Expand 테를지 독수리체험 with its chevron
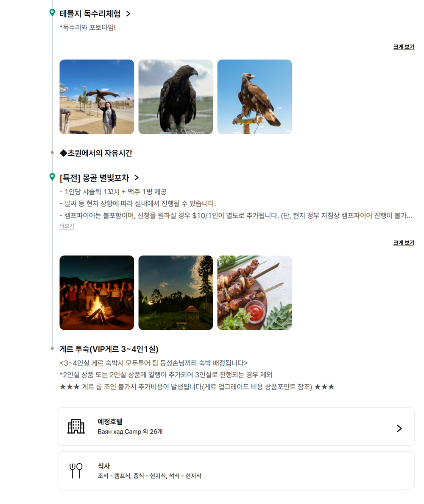424x504 pixels. [128, 14]
